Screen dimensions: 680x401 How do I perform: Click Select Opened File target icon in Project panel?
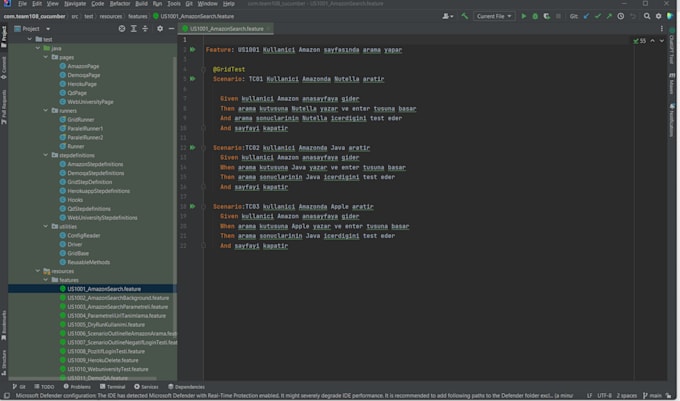[122, 29]
